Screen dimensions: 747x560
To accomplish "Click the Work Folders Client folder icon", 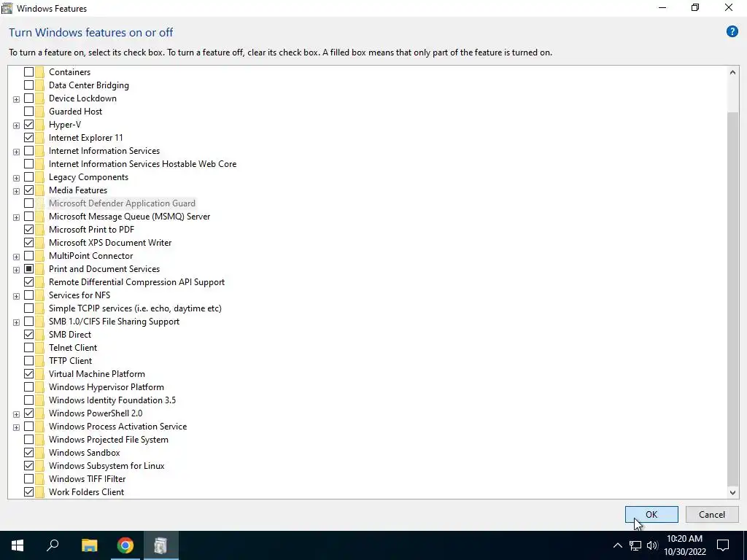I will 39,492.
